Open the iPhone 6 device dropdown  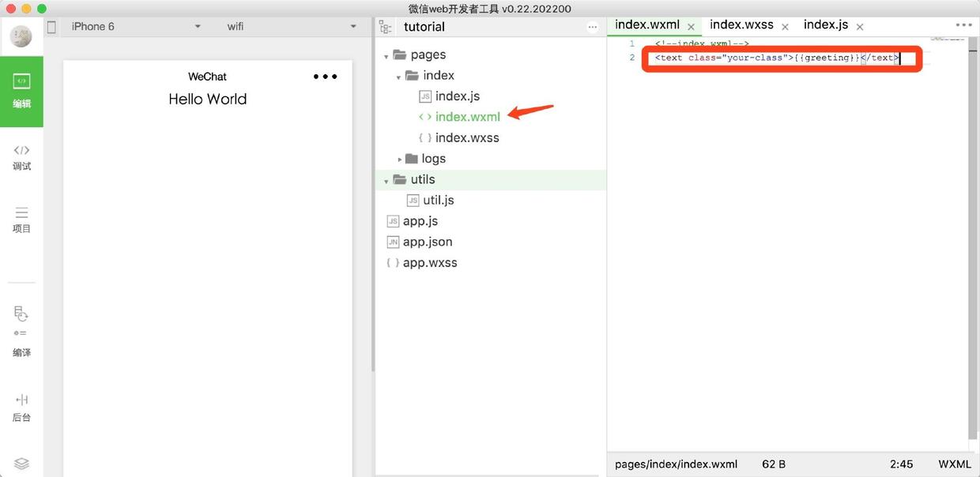point(134,27)
